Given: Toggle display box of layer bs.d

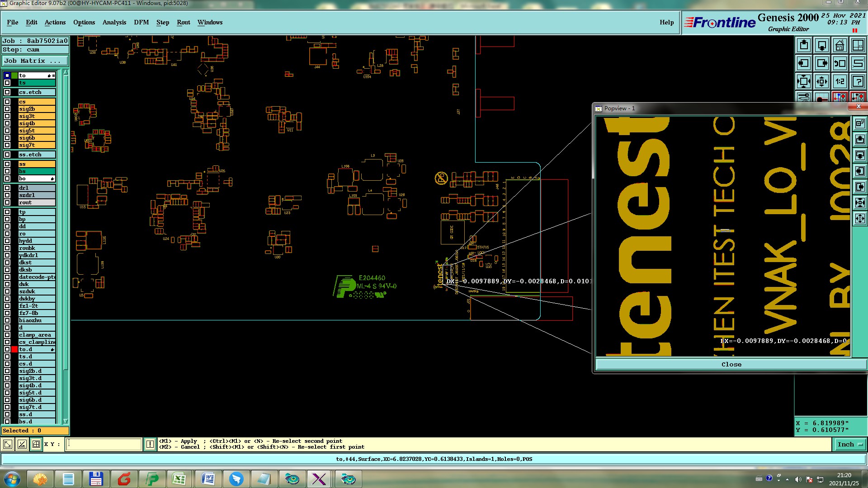Looking at the screenshot, I should point(7,422).
